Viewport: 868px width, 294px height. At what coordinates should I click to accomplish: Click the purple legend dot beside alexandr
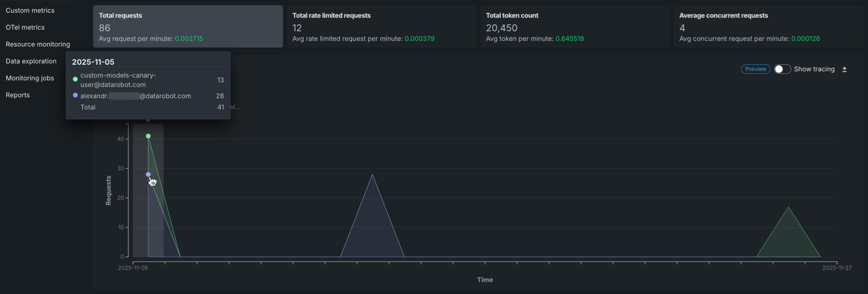click(75, 95)
